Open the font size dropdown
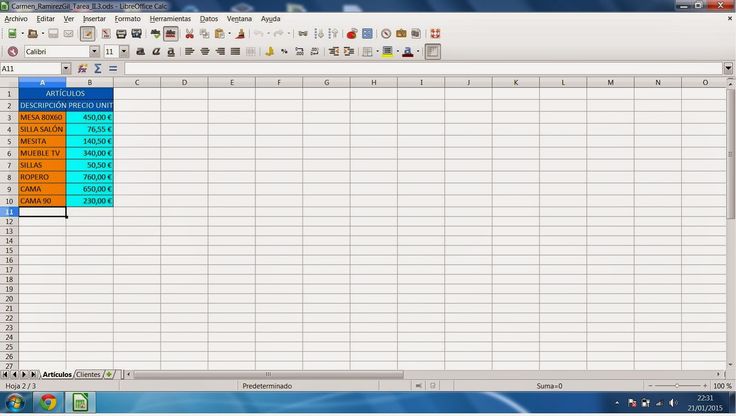 [x=124, y=52]
